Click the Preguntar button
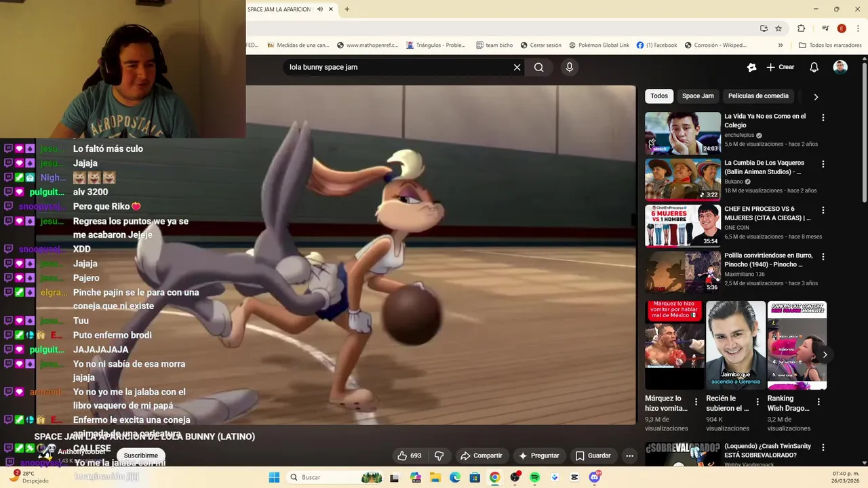 tap(538, 455)
